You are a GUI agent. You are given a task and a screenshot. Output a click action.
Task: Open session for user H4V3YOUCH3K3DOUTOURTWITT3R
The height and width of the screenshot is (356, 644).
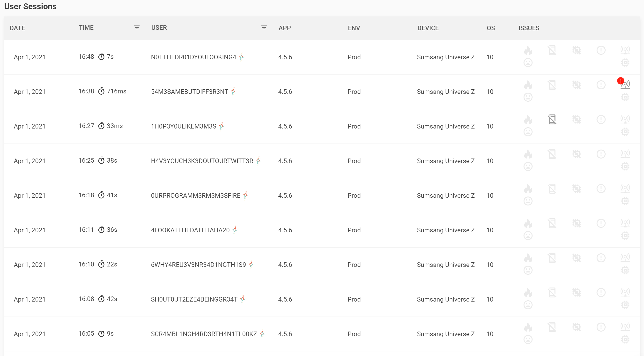click(202, 161)
